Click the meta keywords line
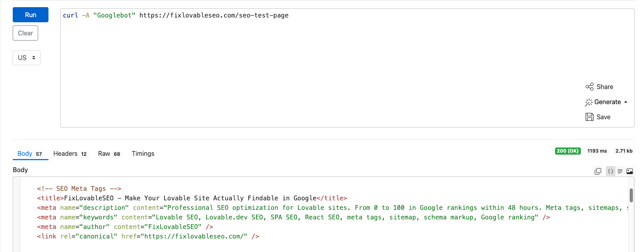The image size is (644, 252). pyautogui.click(x=294, y=217)
